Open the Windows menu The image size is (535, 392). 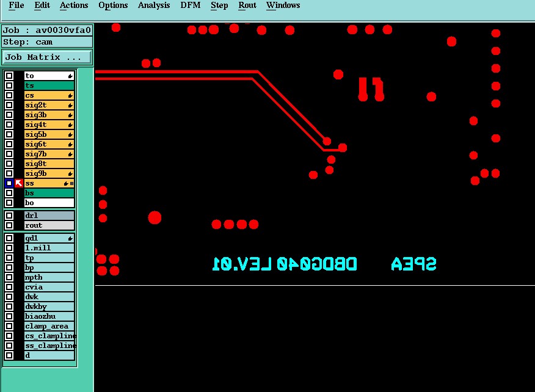pyautogui.click(x=283, y=5)
